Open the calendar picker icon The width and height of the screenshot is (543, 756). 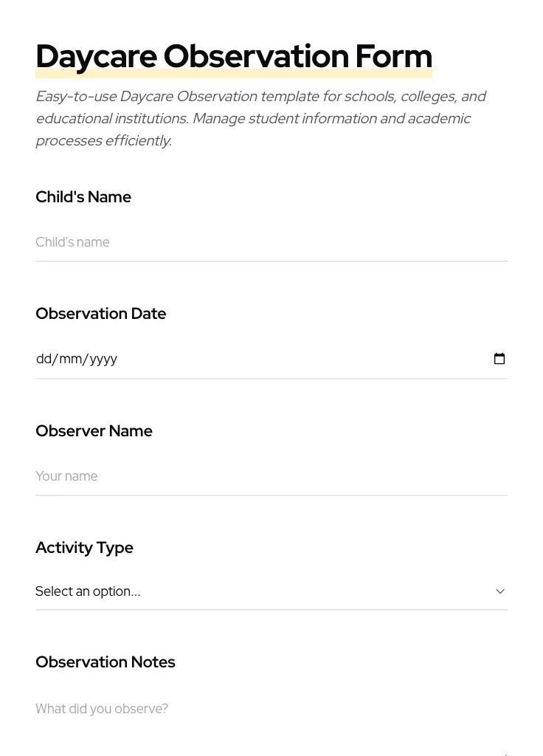tap(499, 359)
